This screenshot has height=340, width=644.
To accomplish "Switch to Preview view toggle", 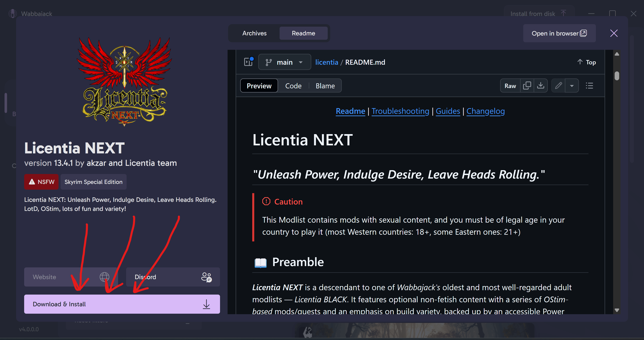I will click(x=259, y=86).
